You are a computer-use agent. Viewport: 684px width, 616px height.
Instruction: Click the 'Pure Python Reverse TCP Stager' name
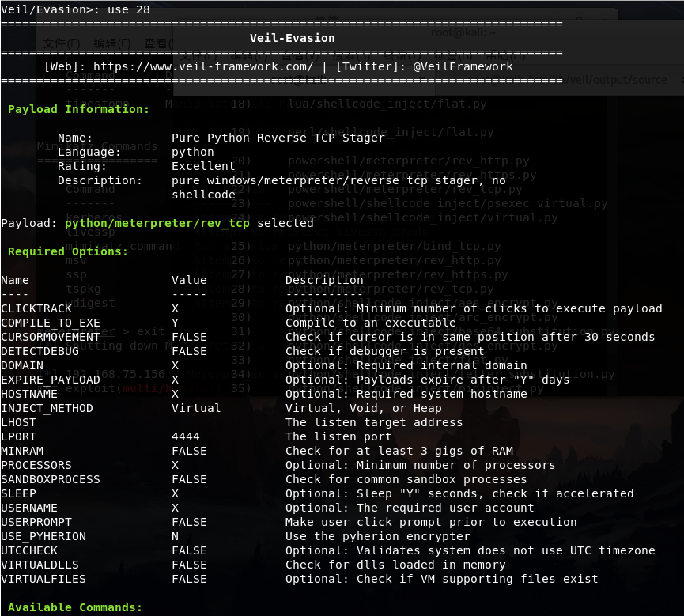[x=278, y=138]
